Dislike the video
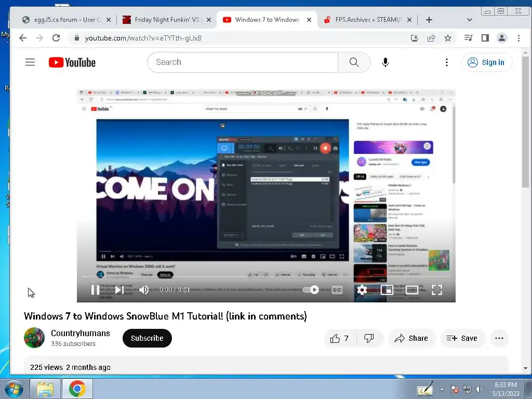532x399 pixels. [x=369, y=338]
